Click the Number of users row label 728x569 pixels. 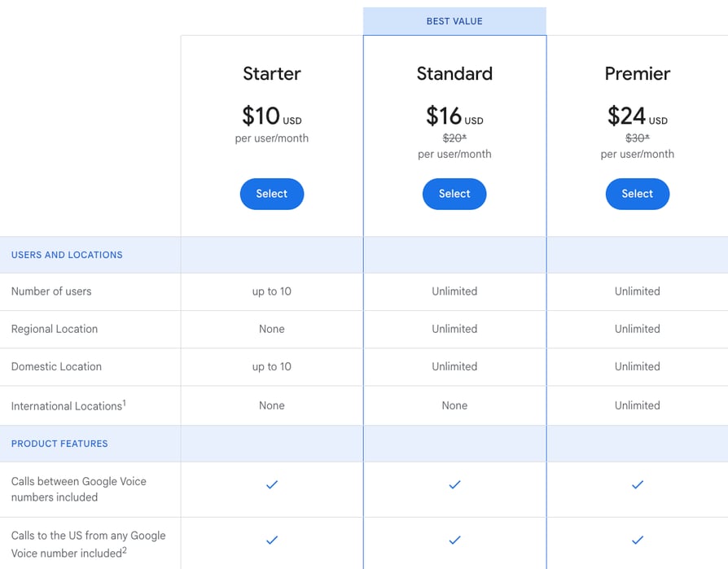51,291
